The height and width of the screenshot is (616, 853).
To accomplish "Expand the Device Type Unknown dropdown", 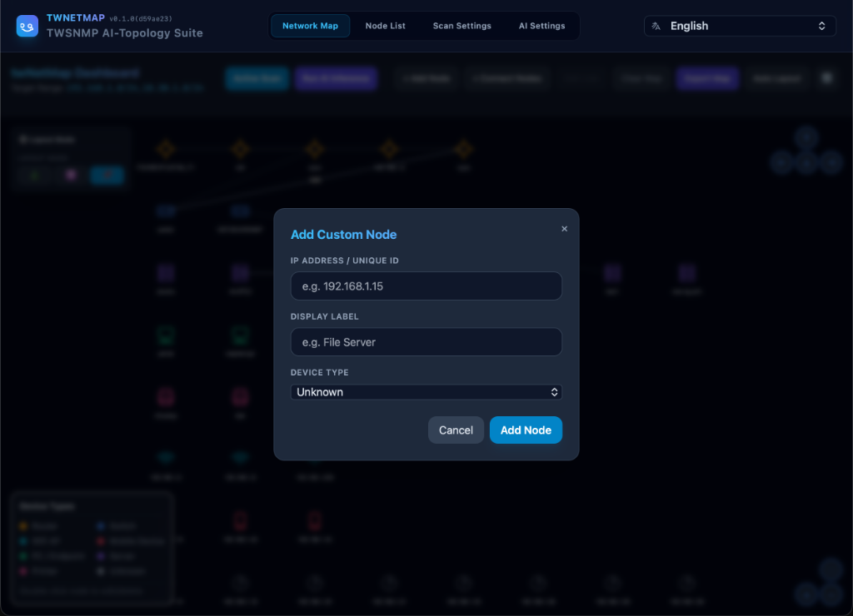I will [x=426, y=392].
